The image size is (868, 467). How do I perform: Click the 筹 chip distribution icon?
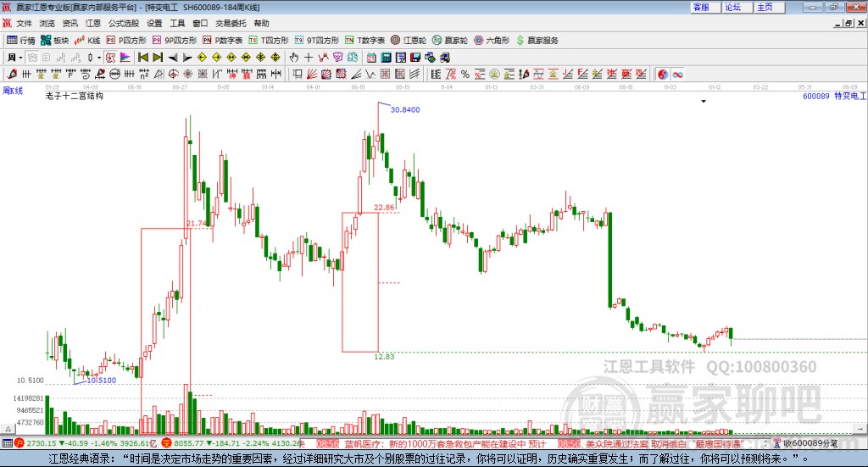click(x=352, y=58)
